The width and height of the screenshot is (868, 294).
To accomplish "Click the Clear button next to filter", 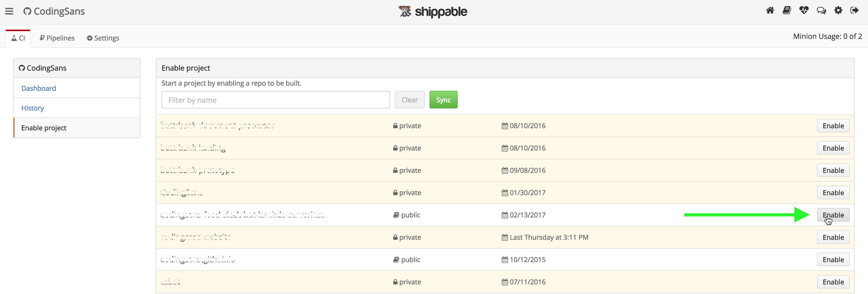I will pyautogui.click(x=410, y=99).
